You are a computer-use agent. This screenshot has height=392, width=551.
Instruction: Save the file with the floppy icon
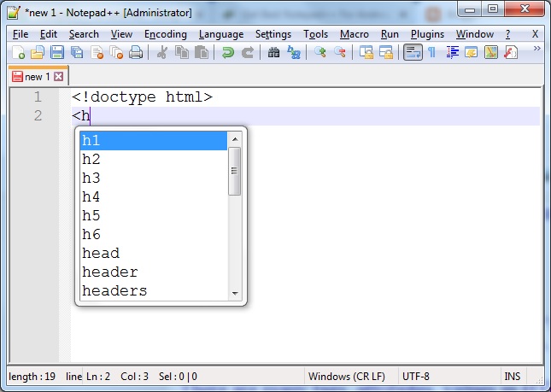coord(57,52)
